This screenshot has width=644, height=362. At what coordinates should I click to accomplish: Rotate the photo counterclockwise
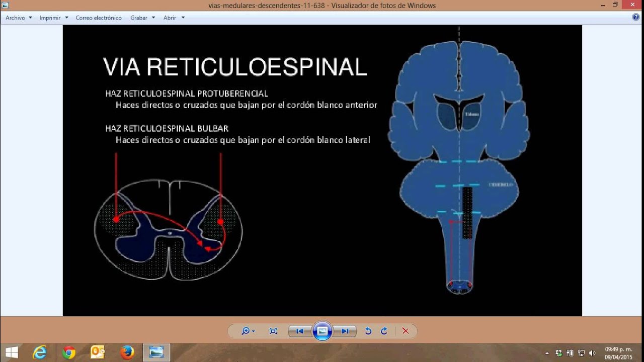coord(368,331)
